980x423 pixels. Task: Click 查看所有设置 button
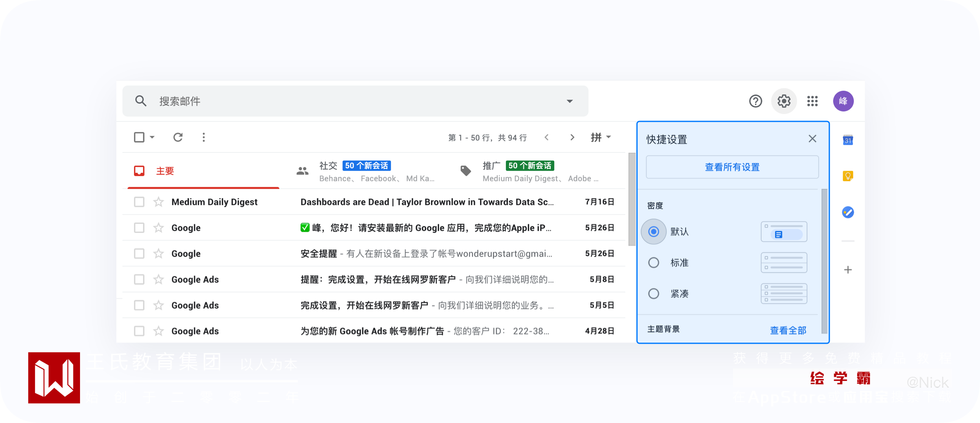[x=732, y=167]
